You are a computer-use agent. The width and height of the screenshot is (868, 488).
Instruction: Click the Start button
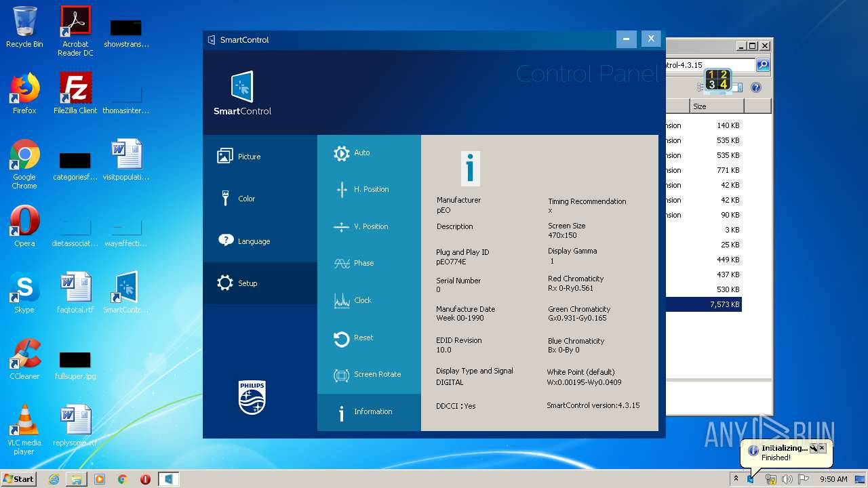click(x=19, y=479)
